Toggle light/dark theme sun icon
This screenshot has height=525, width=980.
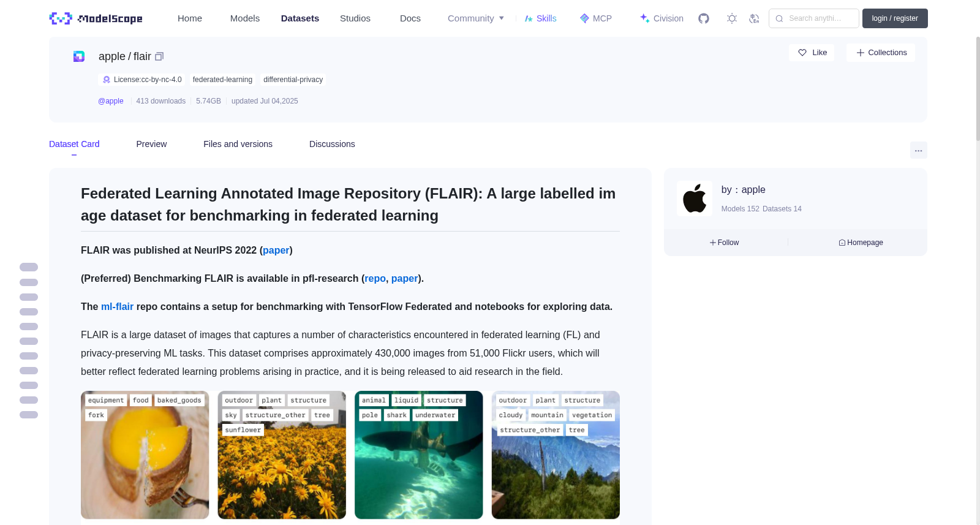tap(732, 18)
